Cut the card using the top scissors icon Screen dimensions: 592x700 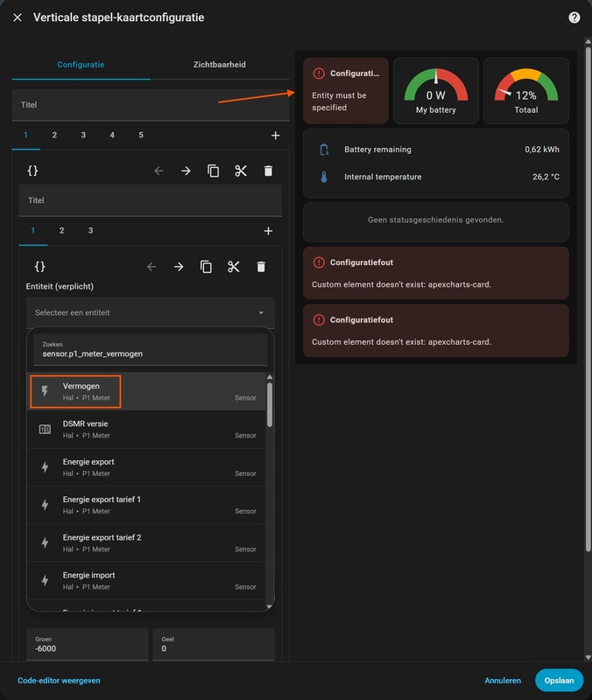click(x=241, y=171)
